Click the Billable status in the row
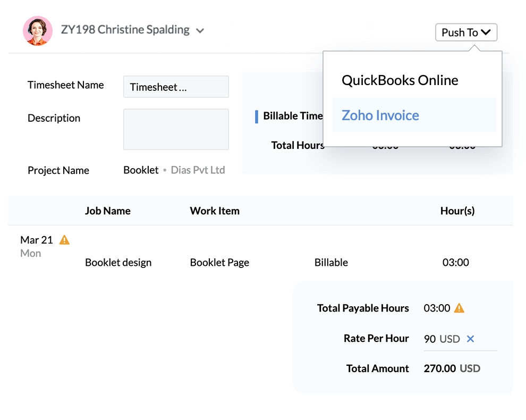 pos(331,263)
